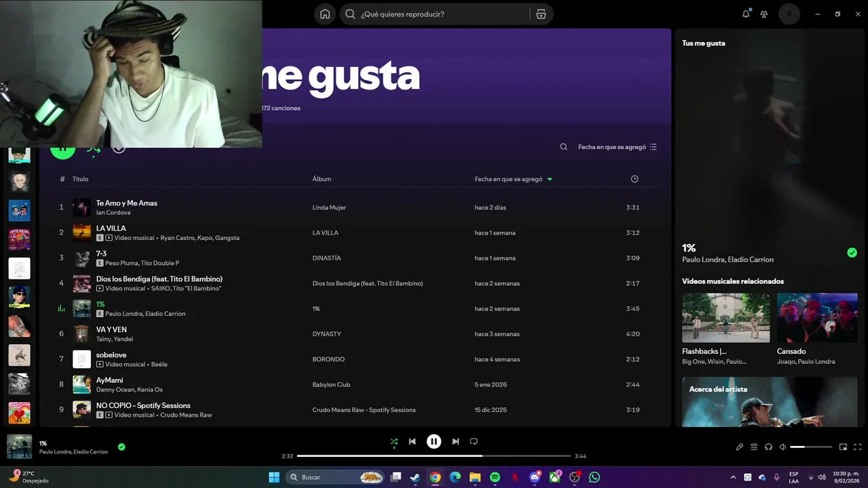Screen dimensions: 868x488
Task: Pause playback in the player bar
Action: pos(434,442)
